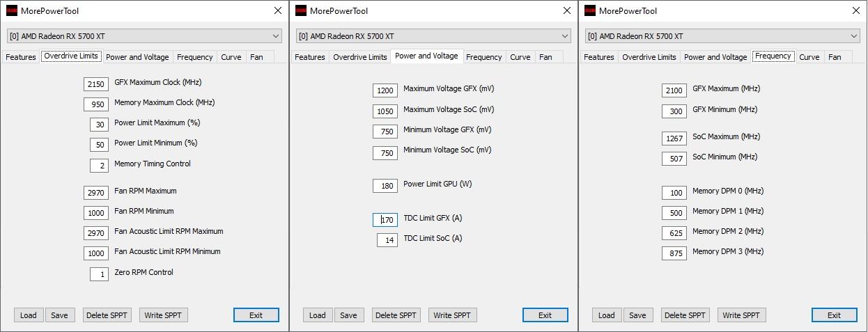This screenshot has width=868, height=332.
Task: Select Overdrive Limits tab in left window
Action: pos(71,56)
